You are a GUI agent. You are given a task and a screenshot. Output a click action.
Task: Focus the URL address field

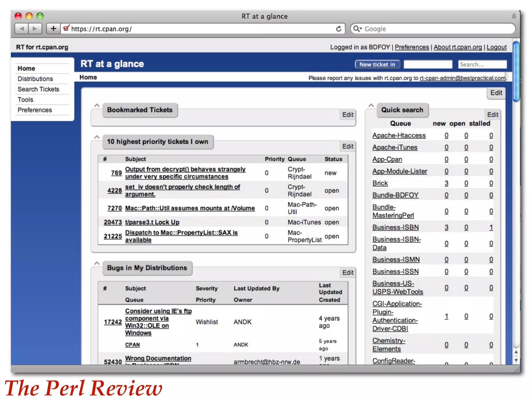[x=203, y=29]
